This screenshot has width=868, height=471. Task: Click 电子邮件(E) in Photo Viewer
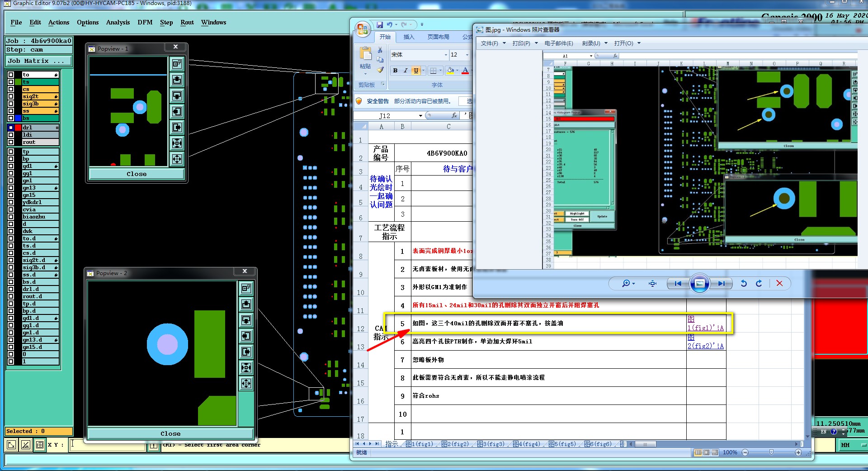point(559,43)
